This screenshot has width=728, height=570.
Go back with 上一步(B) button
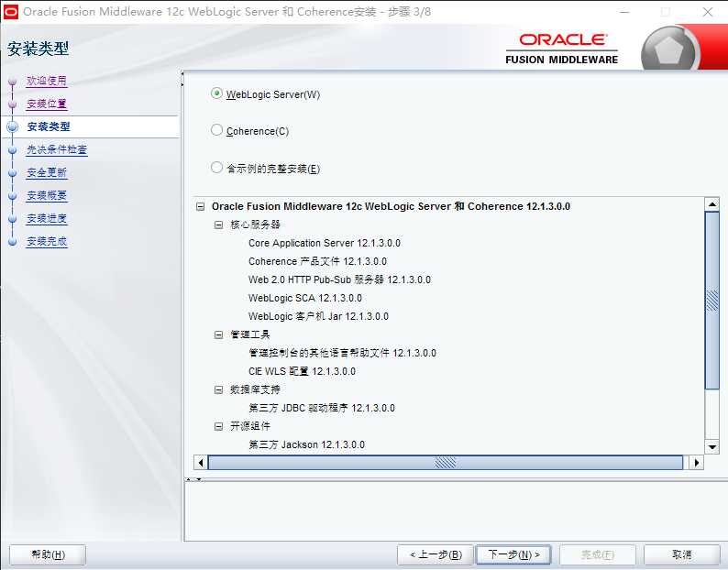point(436,554)
